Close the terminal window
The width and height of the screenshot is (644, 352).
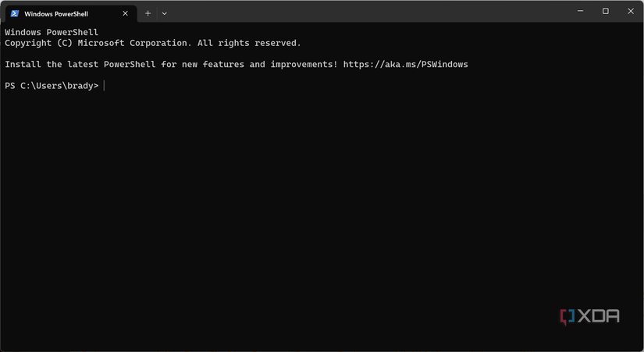(630, 11)
